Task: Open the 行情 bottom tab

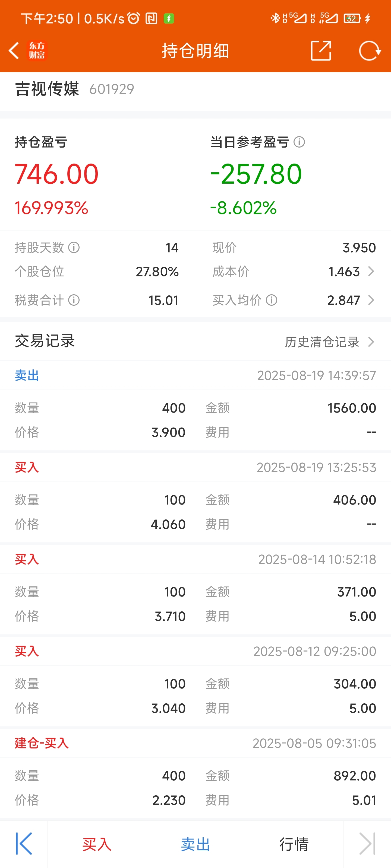Action: [294, 844]
